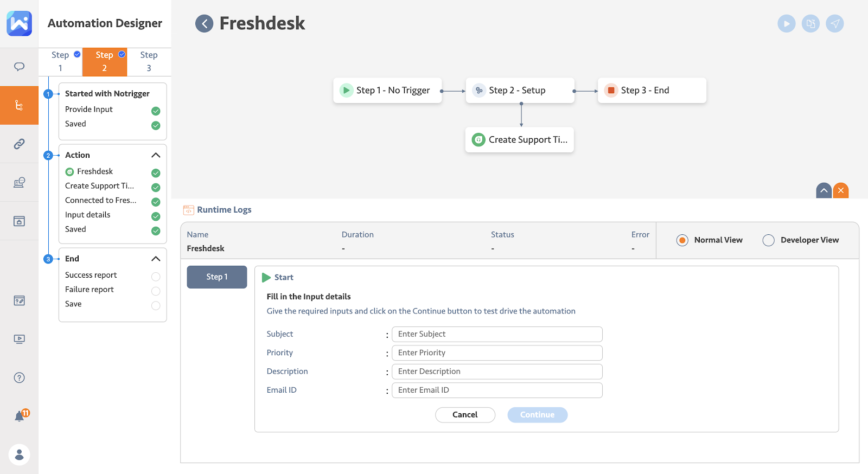Toggle the Save circle under End
Viewport: 868px width, 474px height.
(x=156, y=305)
